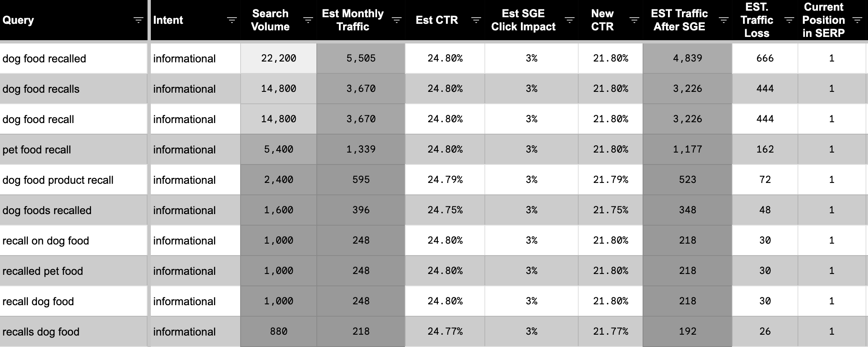Select the 'recalls dog food' query cell
This screenshot has width=868, height=347.
point(41,332)
